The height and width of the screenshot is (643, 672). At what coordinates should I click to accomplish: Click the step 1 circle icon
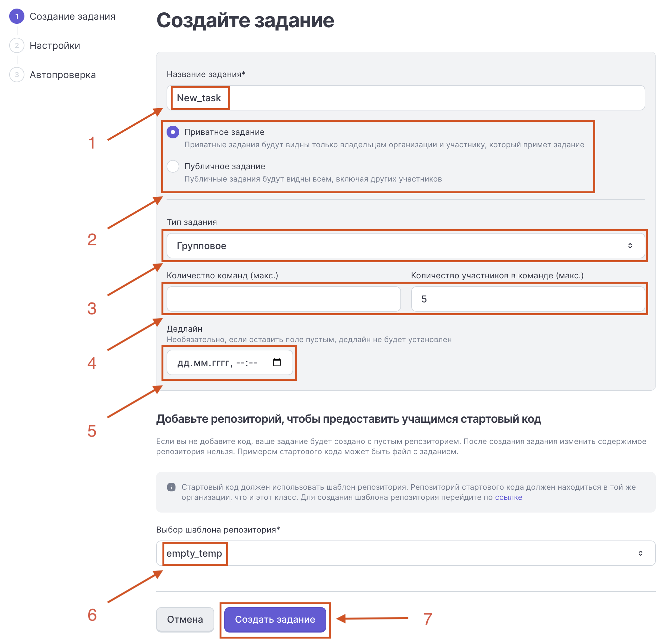pos(17,17)
